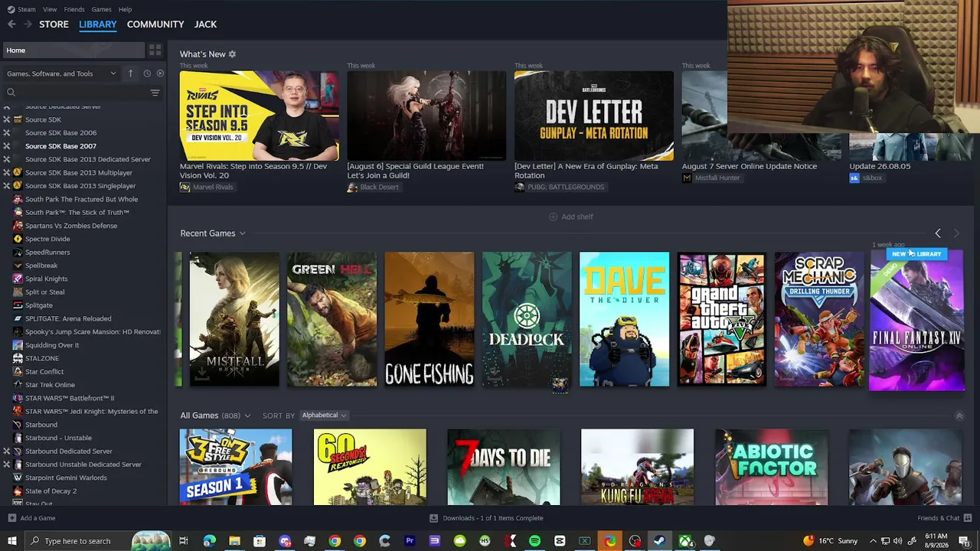Screen dimensions: 980x551
Task: Switch to the STORE tab
Action: pyautogui.click(x=54, y=24)
